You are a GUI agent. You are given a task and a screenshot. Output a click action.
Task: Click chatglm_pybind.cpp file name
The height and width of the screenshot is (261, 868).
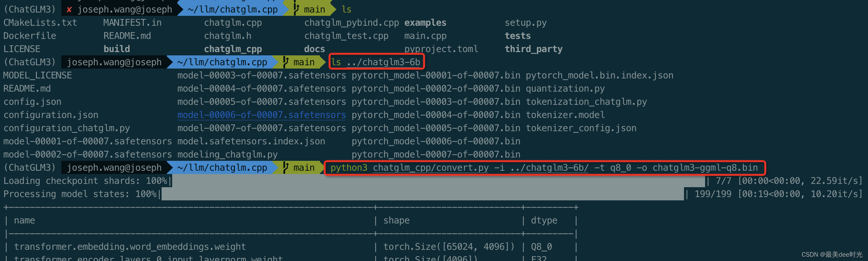[352, 22]
